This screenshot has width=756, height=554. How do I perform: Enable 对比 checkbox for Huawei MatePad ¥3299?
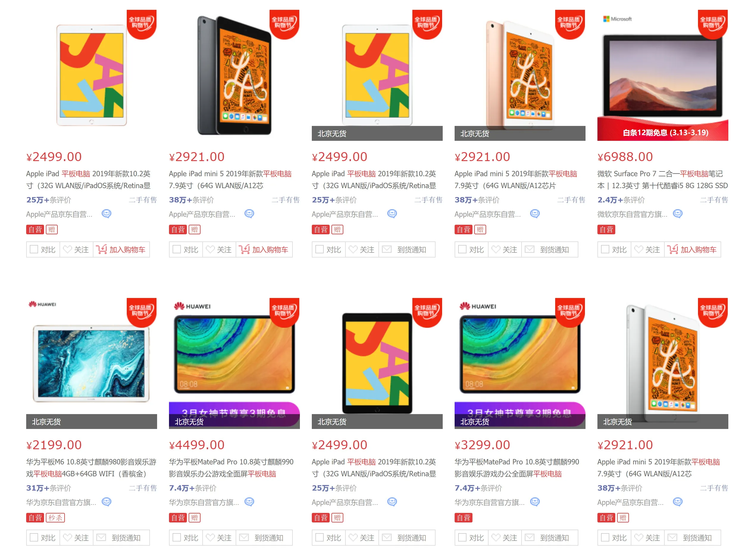[x=462, y=537]
